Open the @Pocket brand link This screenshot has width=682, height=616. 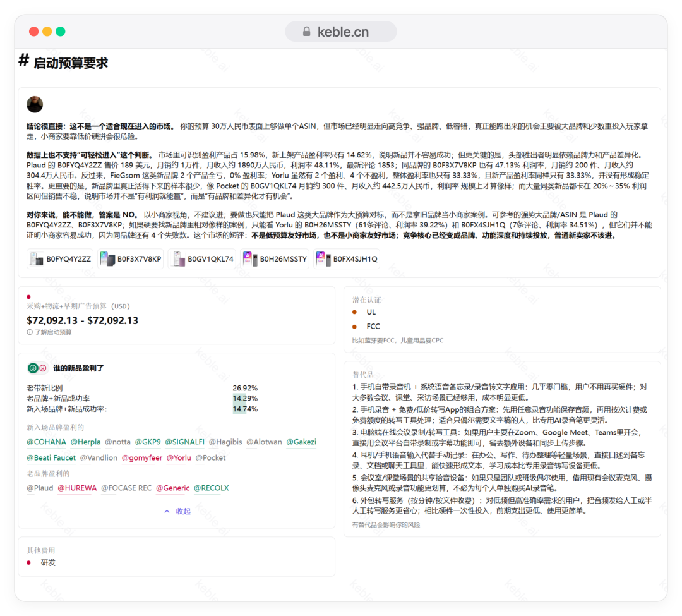pos(210,457)
